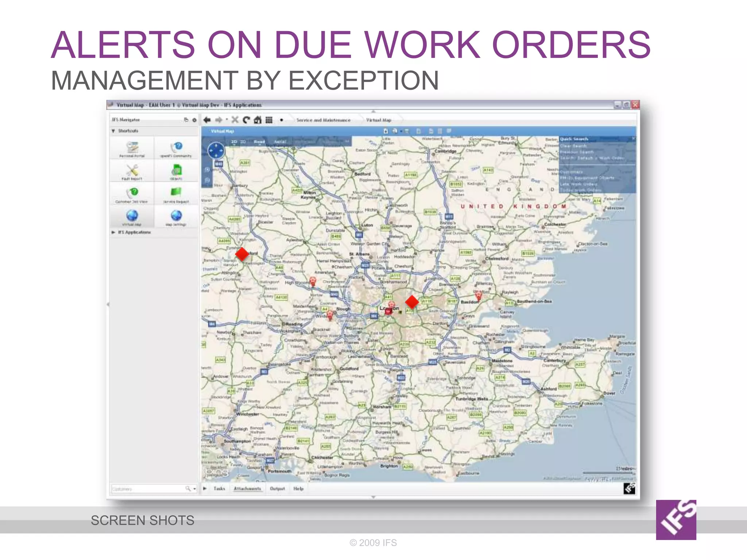
Task: Collapse the Shortcuts section
Action: click(x=113, y=131)
